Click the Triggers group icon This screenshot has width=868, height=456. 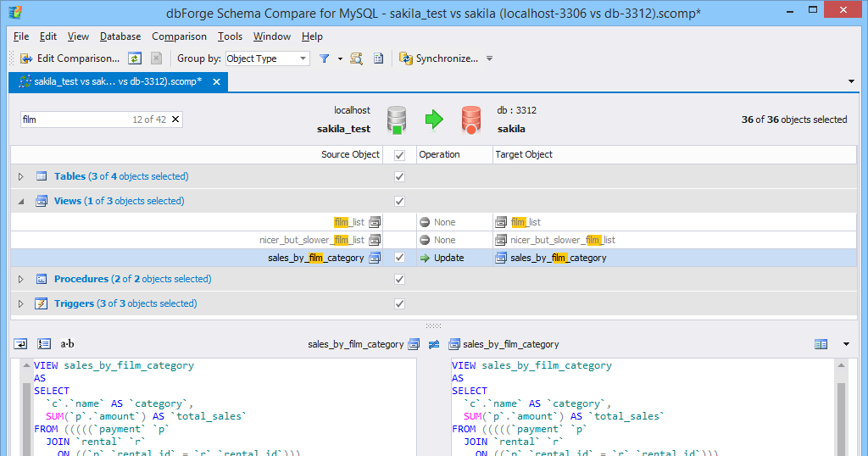(42, 303)
